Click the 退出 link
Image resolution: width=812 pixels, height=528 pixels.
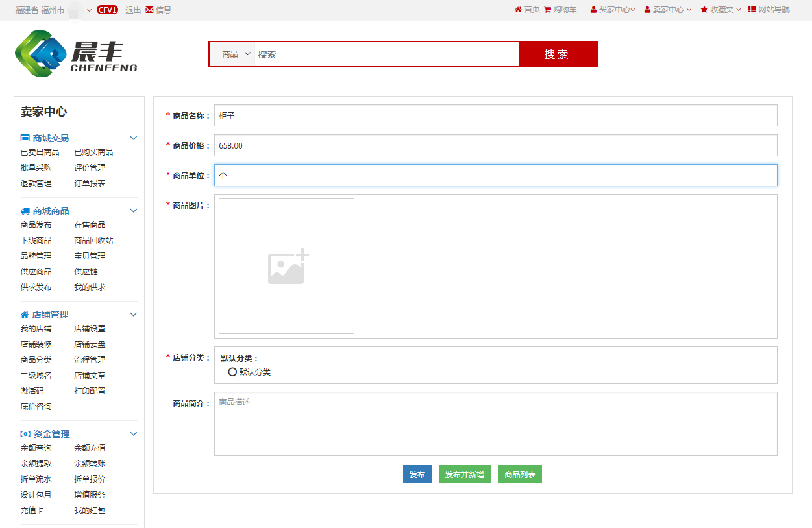(133, 10)
